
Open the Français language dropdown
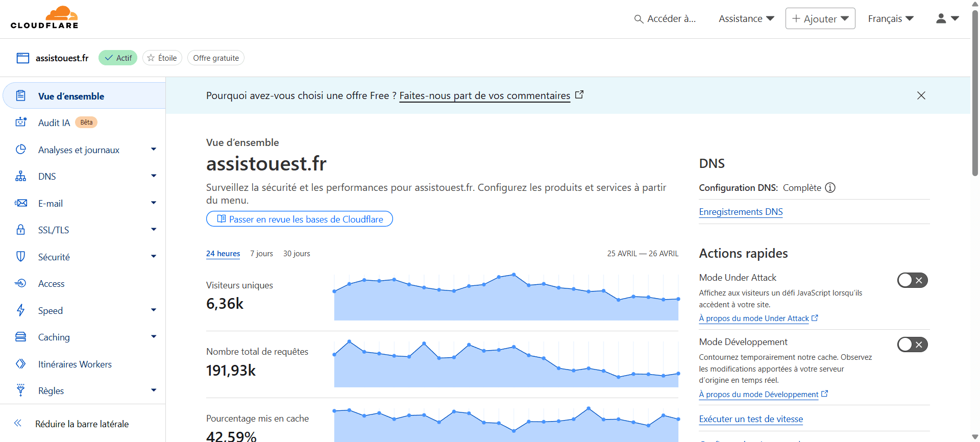click(x=891, y=18)
